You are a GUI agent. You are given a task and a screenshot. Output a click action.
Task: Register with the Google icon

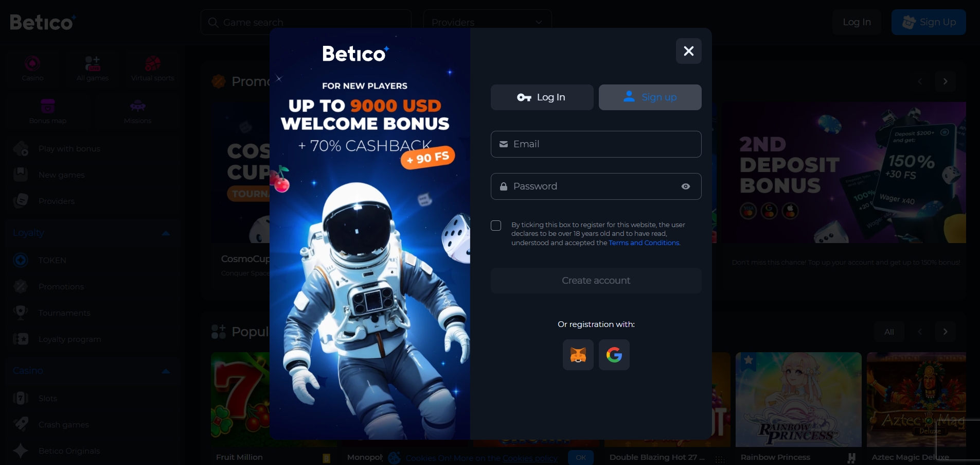click(x=614, y=355)
